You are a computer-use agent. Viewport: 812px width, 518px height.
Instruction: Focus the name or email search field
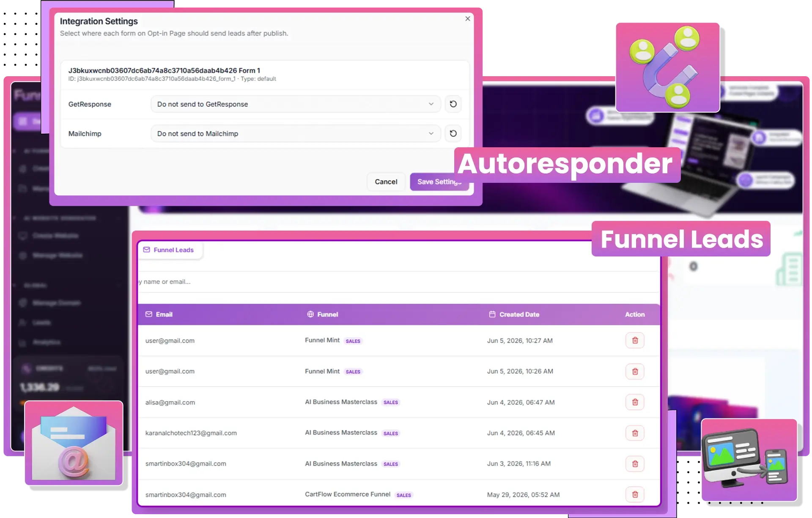pyautogui.click(x=398, y=282)
